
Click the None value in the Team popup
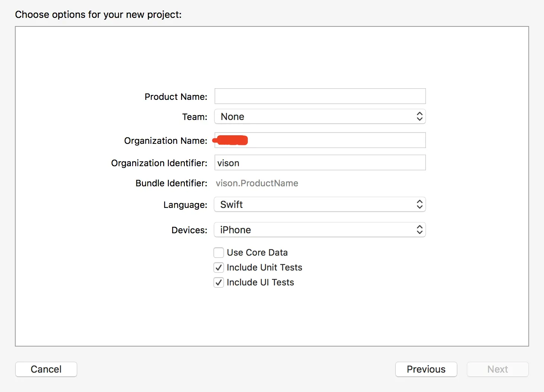pos(233,117)
